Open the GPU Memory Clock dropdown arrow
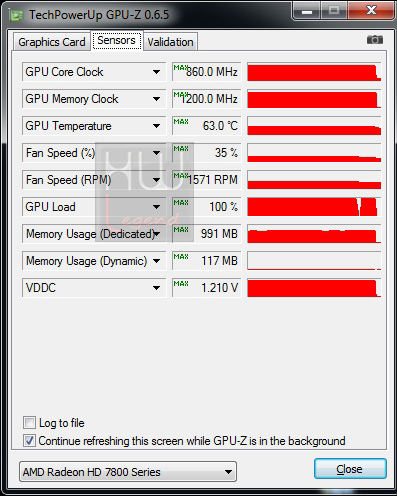 point(156,99)
